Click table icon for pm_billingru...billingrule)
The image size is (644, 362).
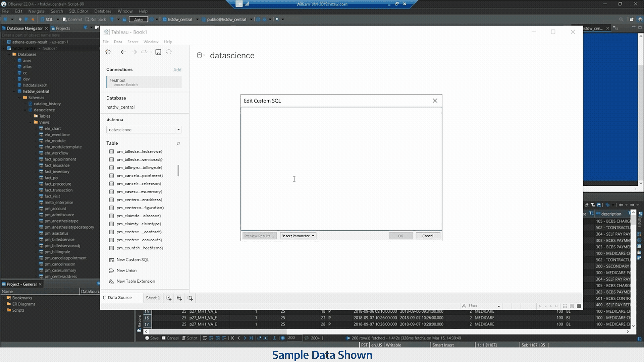(x=111, y=168)
